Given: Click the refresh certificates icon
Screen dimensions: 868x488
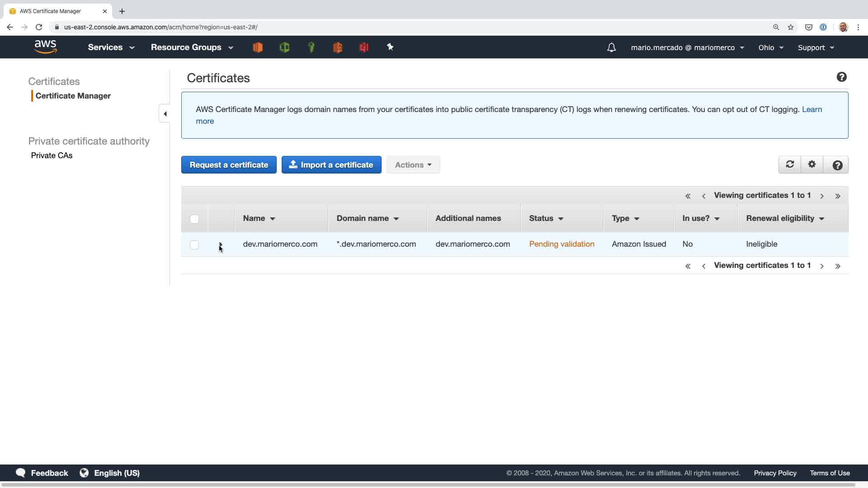Looking at the screenshot, I should [x=790, y=164].
